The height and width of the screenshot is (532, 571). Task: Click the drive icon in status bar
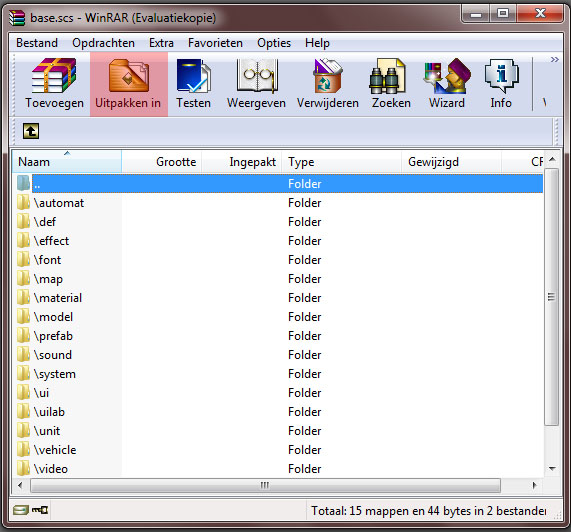pos(21,510)
